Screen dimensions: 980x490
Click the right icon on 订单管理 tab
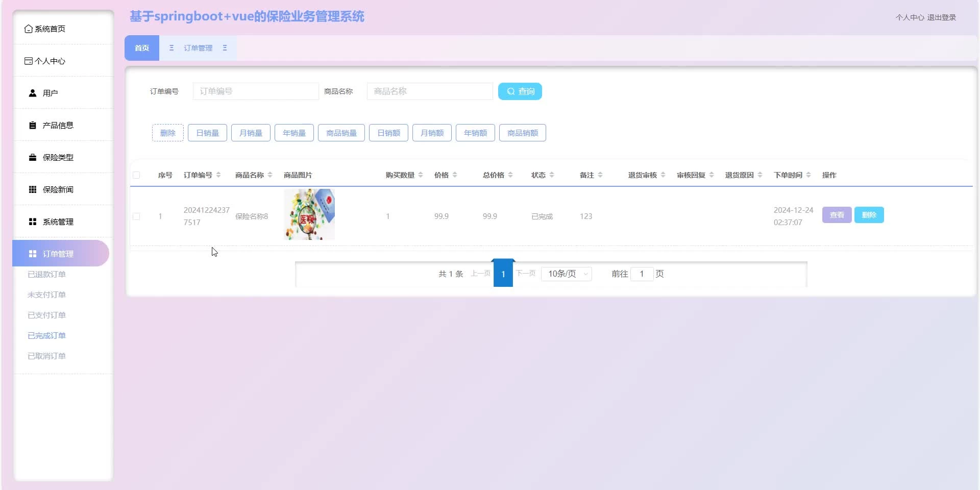click(x=225, y=48)
